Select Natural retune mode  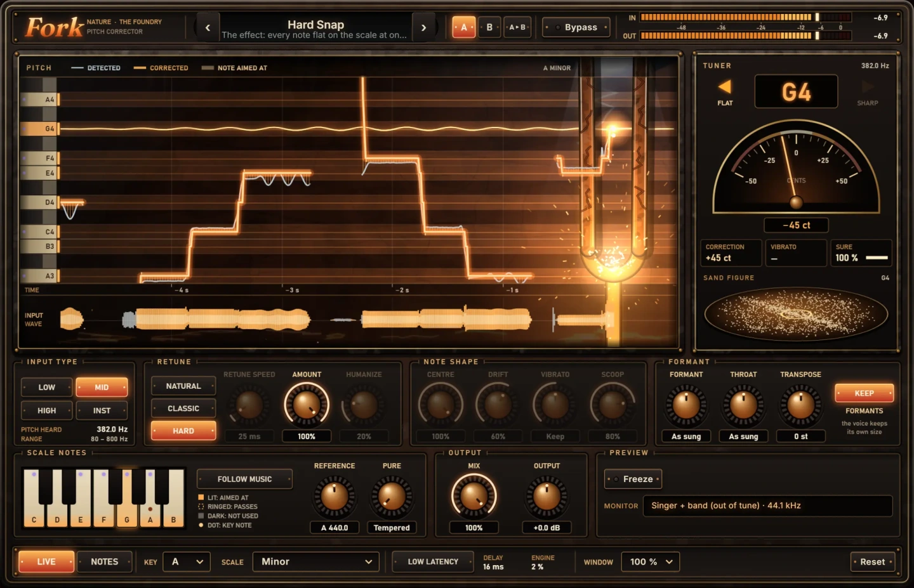(x=183, y=386)
